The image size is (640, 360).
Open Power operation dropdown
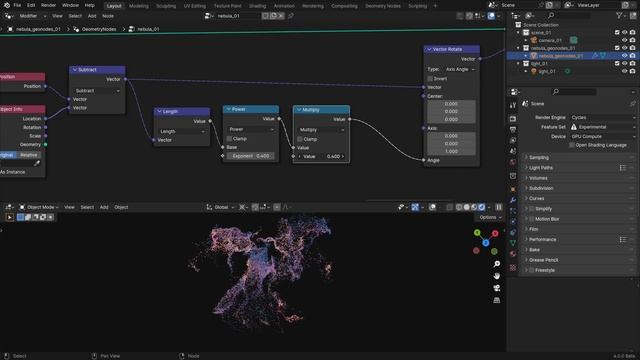pyautogui.click(x=251, y=129)
